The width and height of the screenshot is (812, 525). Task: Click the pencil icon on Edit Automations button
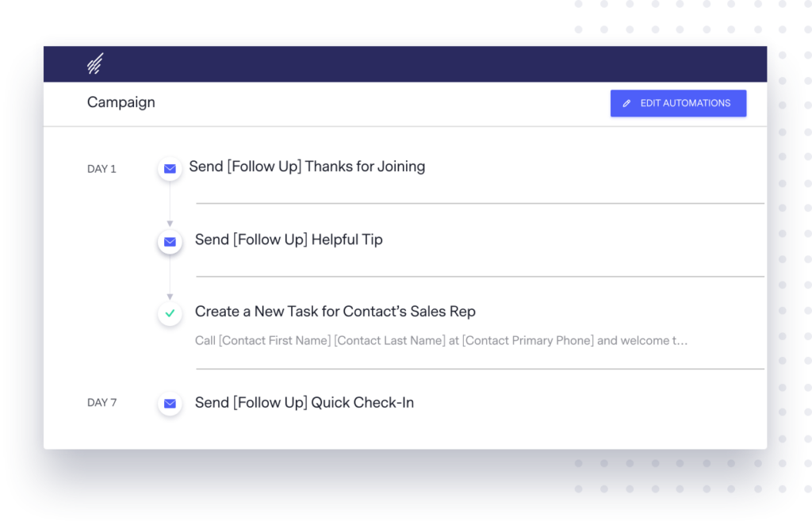[627, 103]
